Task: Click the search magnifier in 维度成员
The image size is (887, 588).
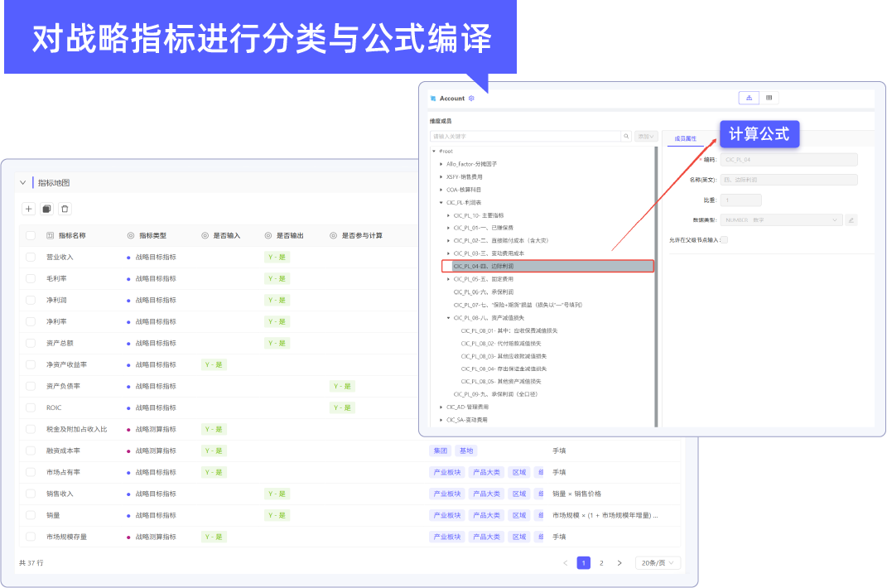Action: (625, 136)
